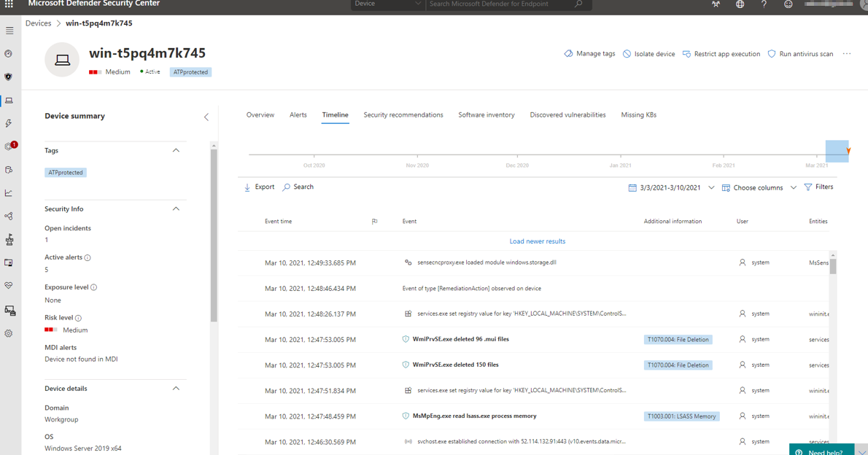
Task: Click the ATPprotected tag under Tags
Action: pos(66,173)
